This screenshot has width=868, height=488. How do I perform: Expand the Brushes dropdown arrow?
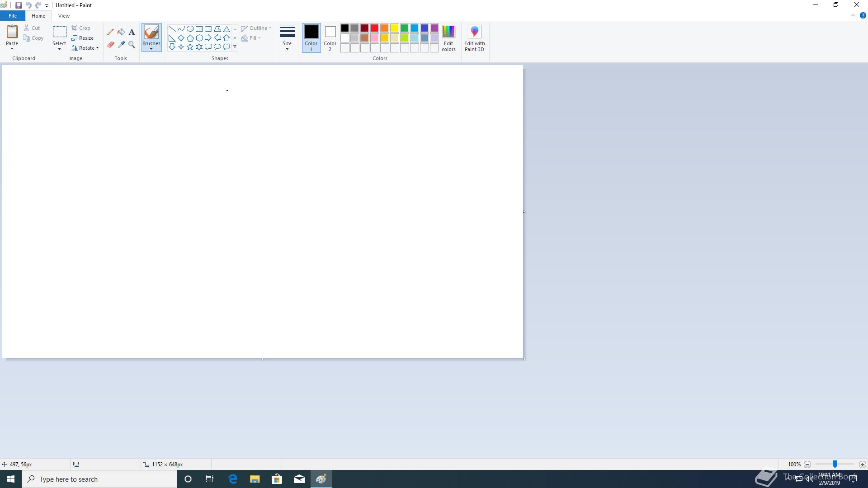(x=151, y=48)
